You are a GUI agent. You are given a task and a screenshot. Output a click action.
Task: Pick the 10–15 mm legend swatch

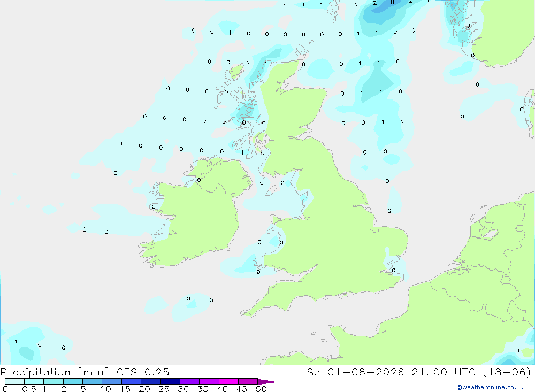pos(112,381)
